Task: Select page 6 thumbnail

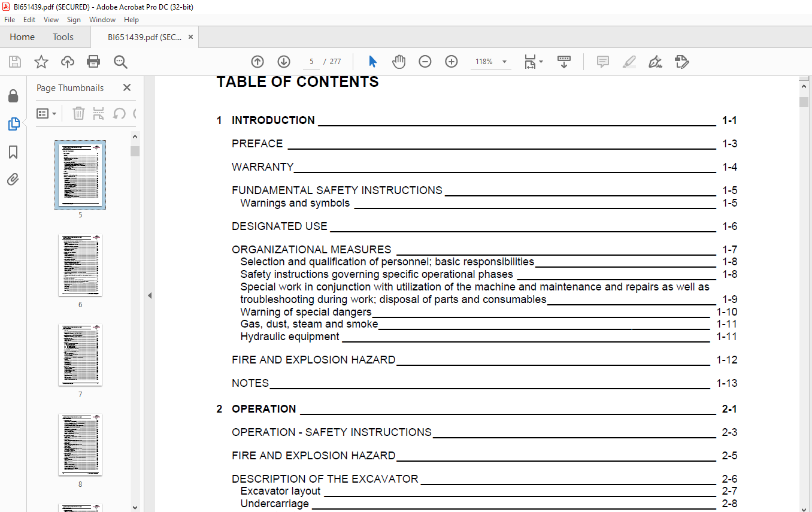Action: click(x=80, y=265)
